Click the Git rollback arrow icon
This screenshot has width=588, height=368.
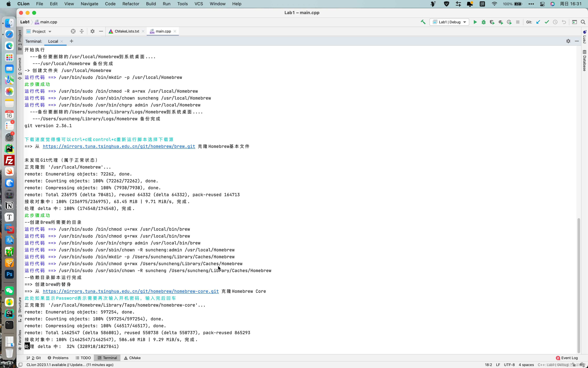click(x=564, y=22)
